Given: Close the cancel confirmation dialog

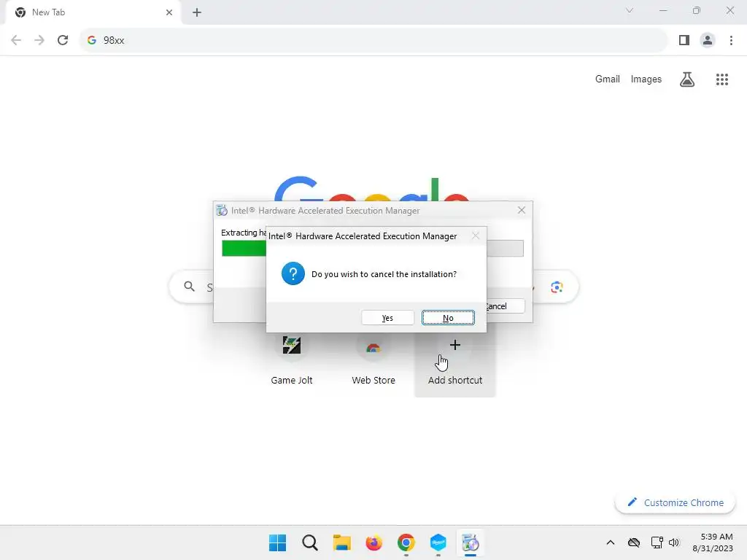Looking at the screenshot, I should [x=475, y=236].
